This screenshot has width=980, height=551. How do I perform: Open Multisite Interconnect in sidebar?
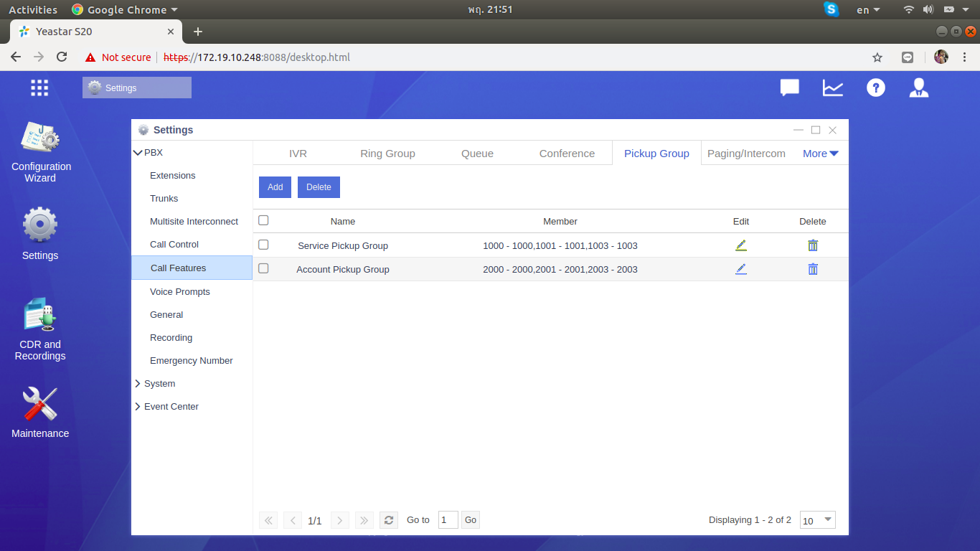pos(194,222)
